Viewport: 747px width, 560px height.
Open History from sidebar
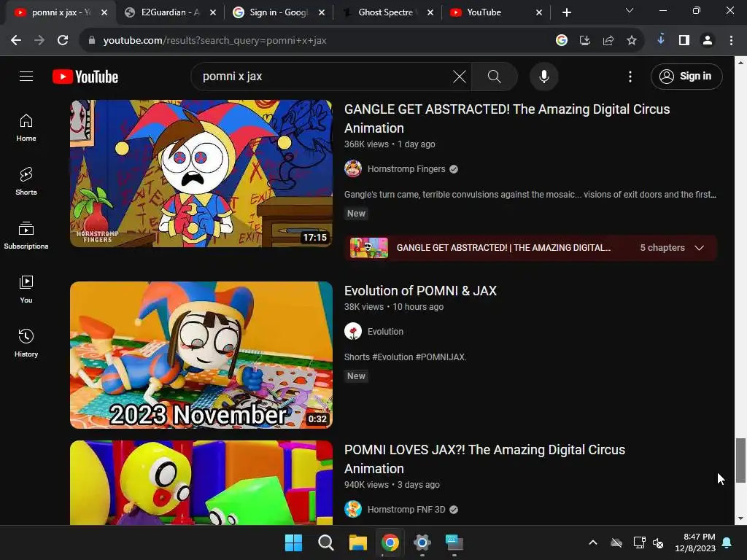point(26,343)
